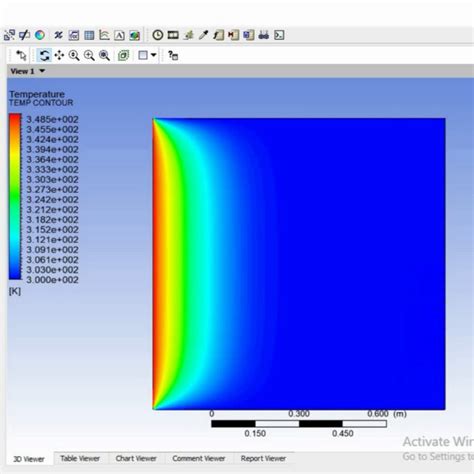Screen dimensions: 474x474
Task: Activate the Rotate view tool
Action: (x=44, y=55)
